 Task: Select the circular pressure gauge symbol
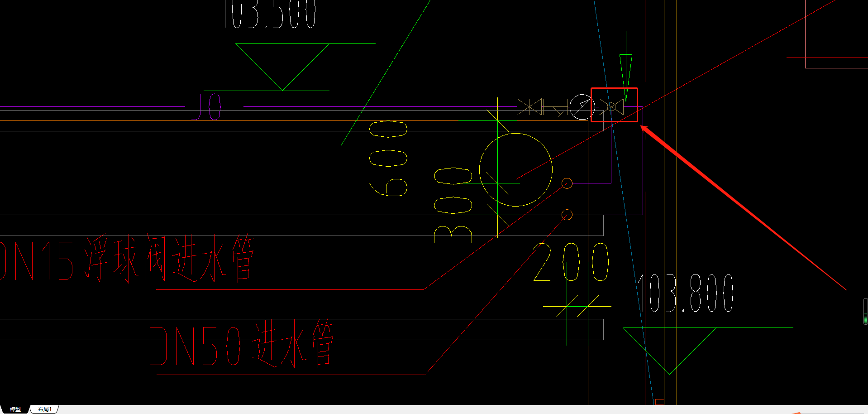point(582,107)
